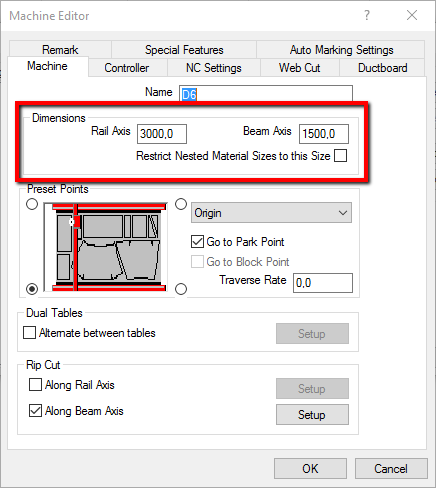Image resolution: width=436 pixels, height=488 pixels.
Task: Confirm changes with the OK button
Action: coord(310,469)
